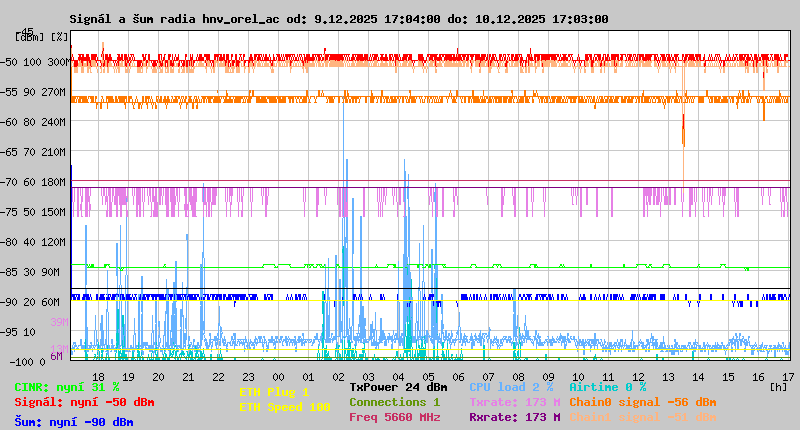This screenshot has width=800, height=430.
Task: Click the pink Txrate legend entry
Action: pyautogui.click(x=514, y=402)
